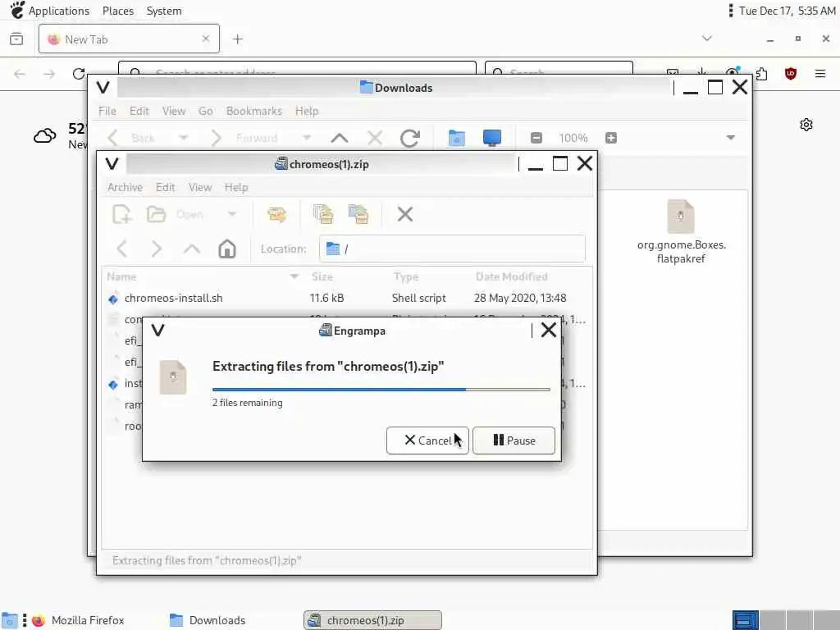This screenshot has height=630, width=840.
Task: Go up to parent folder in Downloads
Action: point(339,138)
